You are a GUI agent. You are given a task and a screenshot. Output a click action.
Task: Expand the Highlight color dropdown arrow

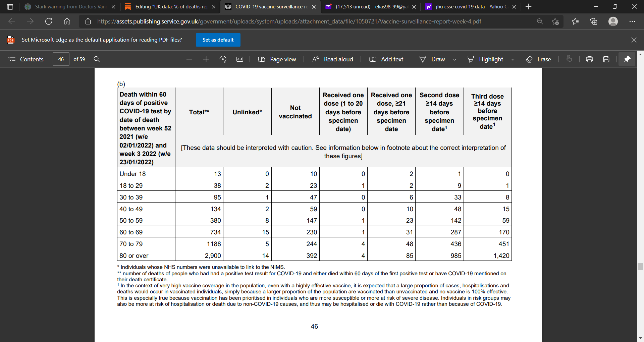[x=513, y=60]
